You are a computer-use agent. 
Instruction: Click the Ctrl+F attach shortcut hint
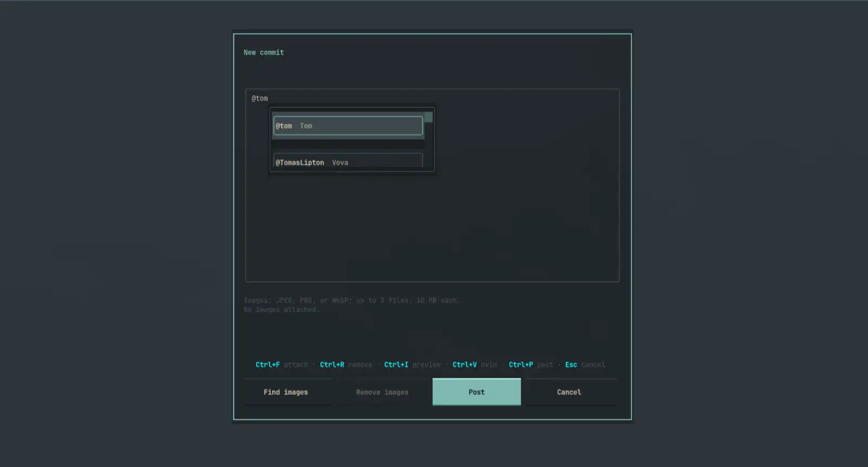282,364
